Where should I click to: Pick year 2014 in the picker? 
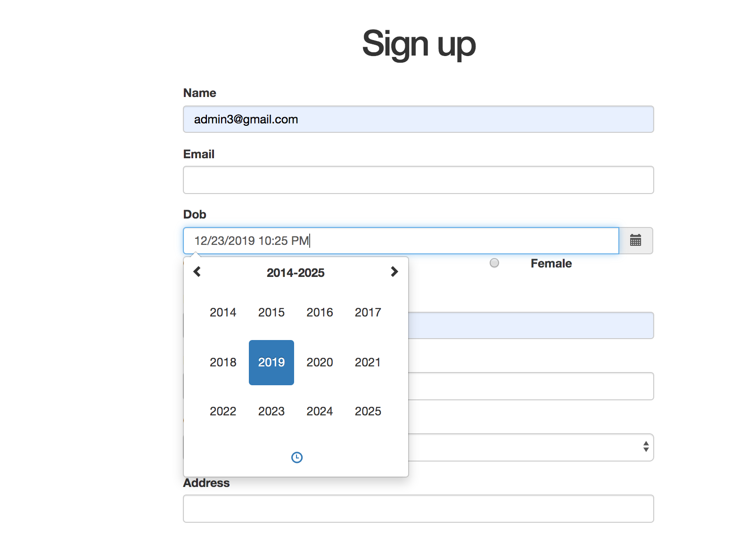[223, 312]
